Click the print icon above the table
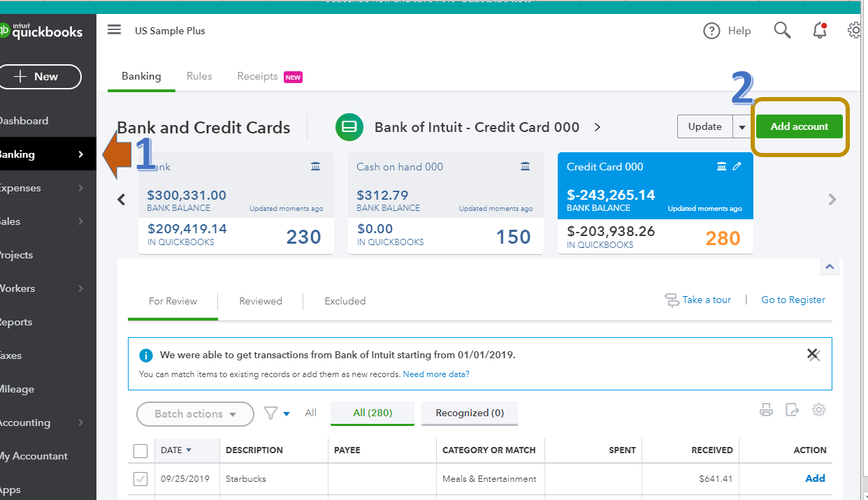The height and width of the screenshot is (500, 868). [766, 410]
